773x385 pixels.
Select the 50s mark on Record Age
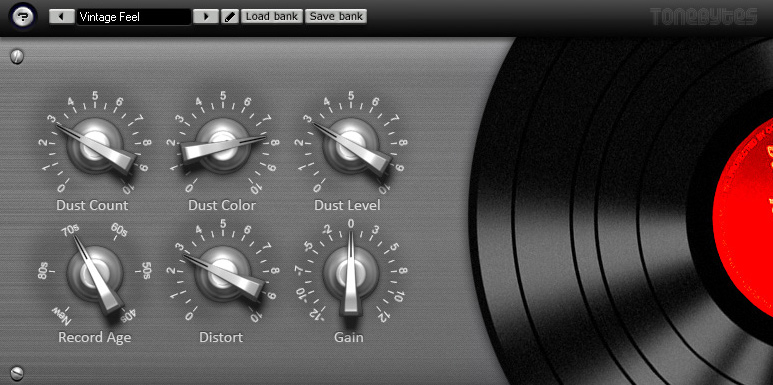coord(146,270)
